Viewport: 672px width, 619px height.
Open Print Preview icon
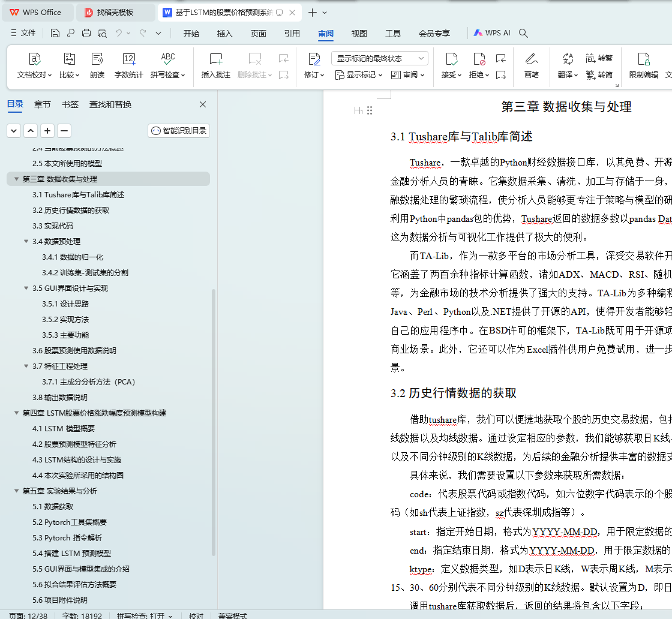click(x=102, y=33)
